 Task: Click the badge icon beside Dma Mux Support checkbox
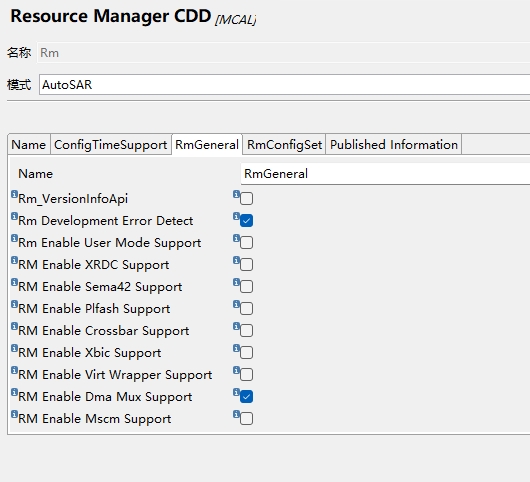[236, 392]
